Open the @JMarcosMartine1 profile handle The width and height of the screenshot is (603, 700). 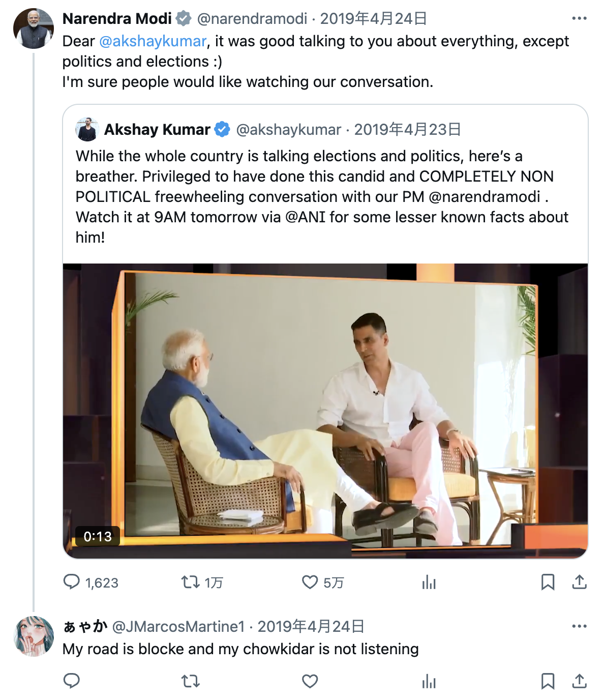[x=178, y=626]
